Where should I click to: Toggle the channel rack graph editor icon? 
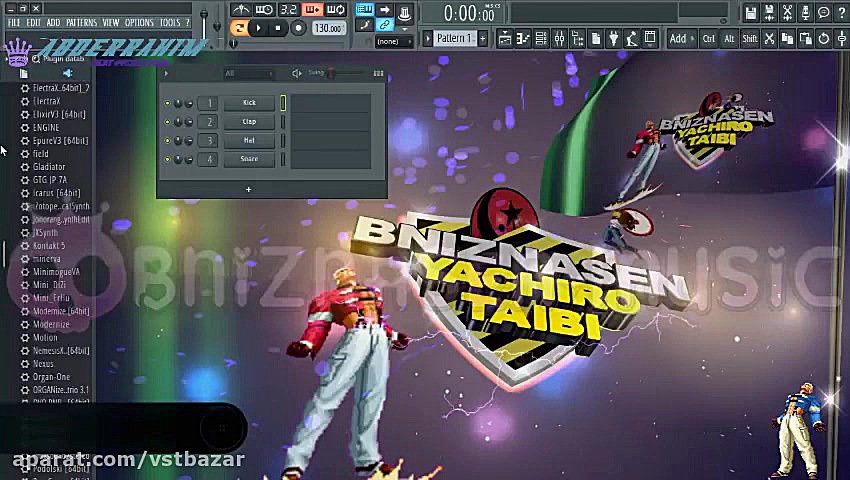378,73
